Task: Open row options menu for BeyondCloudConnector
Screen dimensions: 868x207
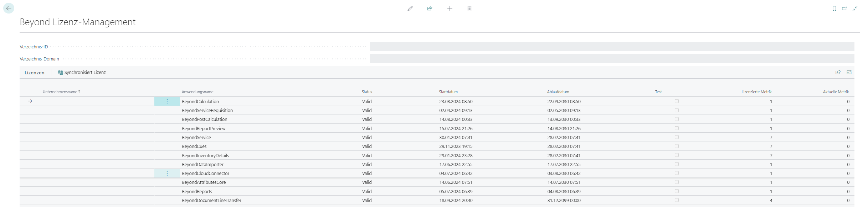Action: [x=167, y=174]
